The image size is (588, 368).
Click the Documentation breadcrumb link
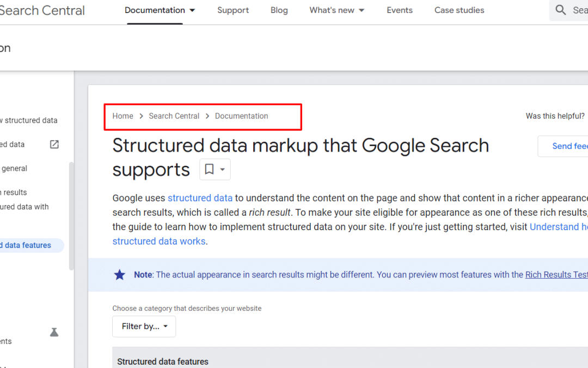pos(242,116)
